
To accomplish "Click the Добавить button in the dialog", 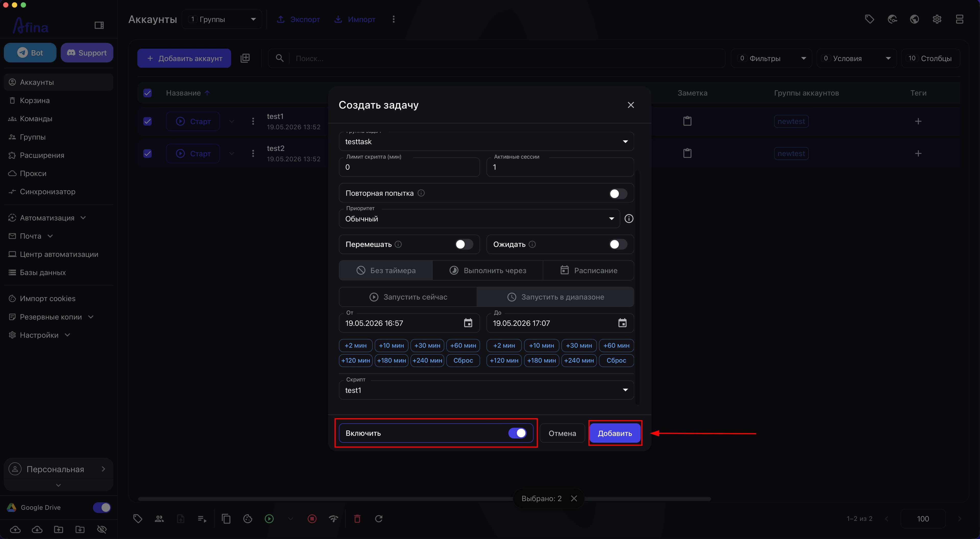I will point(615,433).
